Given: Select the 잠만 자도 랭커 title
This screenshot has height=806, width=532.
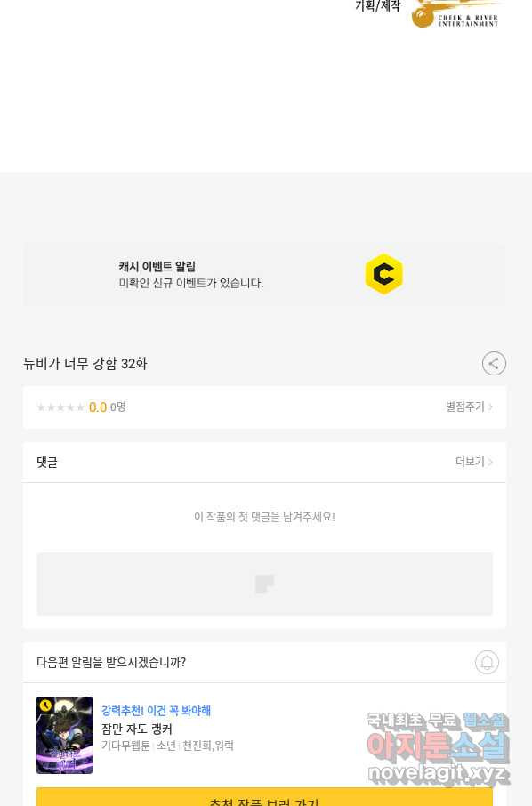Looking at the screenshot, I should coord(137,729).
